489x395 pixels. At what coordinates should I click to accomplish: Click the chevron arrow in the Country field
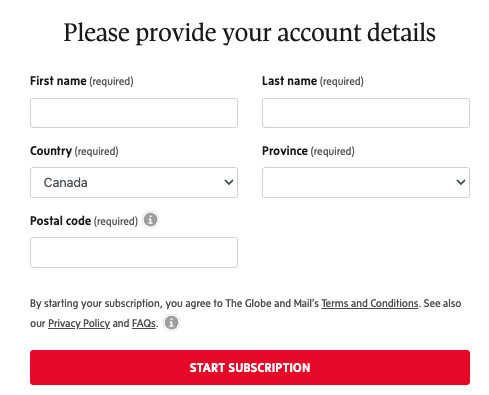click(229, 182)
